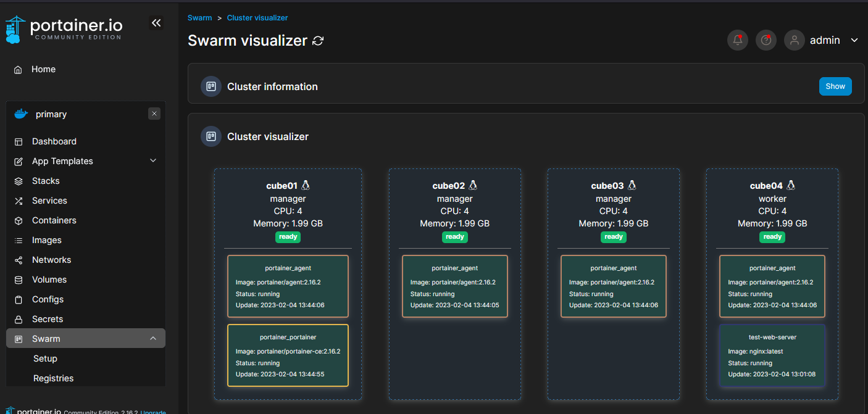This screenshot has height=414, width=868.
Task: Open notifications bell icon
Action: click(x=738, y=40)
